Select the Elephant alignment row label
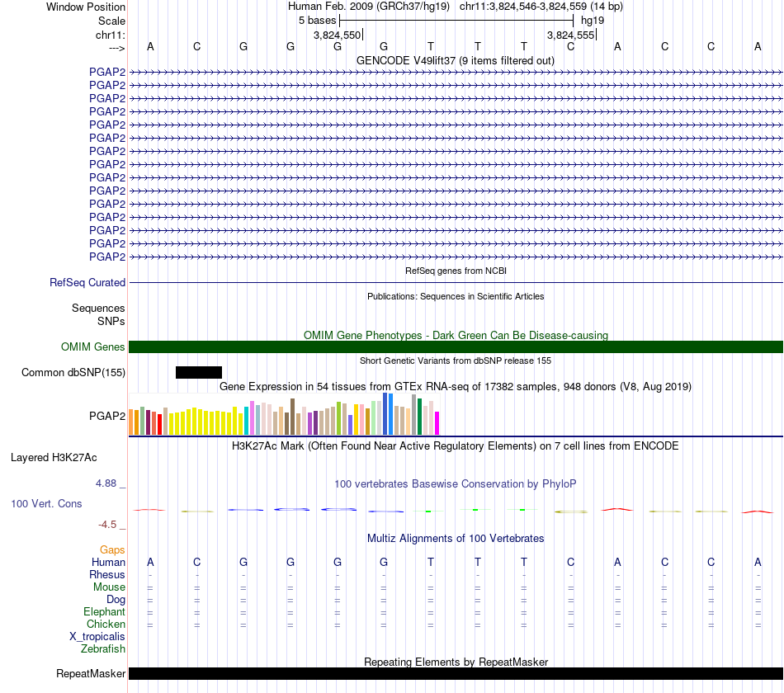Viewport: 784px width, 693px height. (x=104, y=611)
